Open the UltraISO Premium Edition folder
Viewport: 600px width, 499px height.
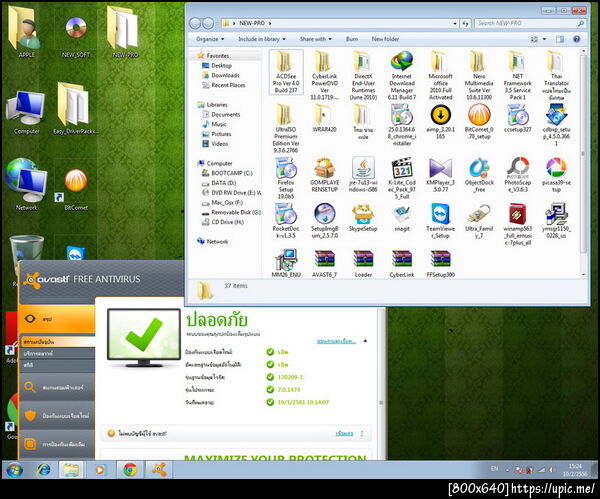click(286, 128)
